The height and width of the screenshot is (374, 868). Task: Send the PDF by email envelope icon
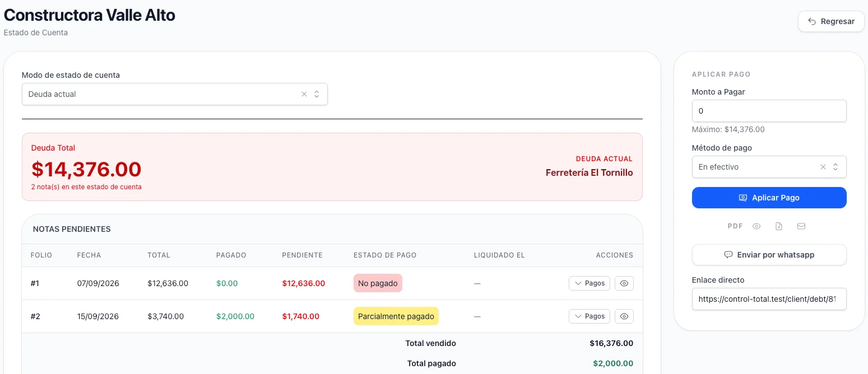(801, 226)
